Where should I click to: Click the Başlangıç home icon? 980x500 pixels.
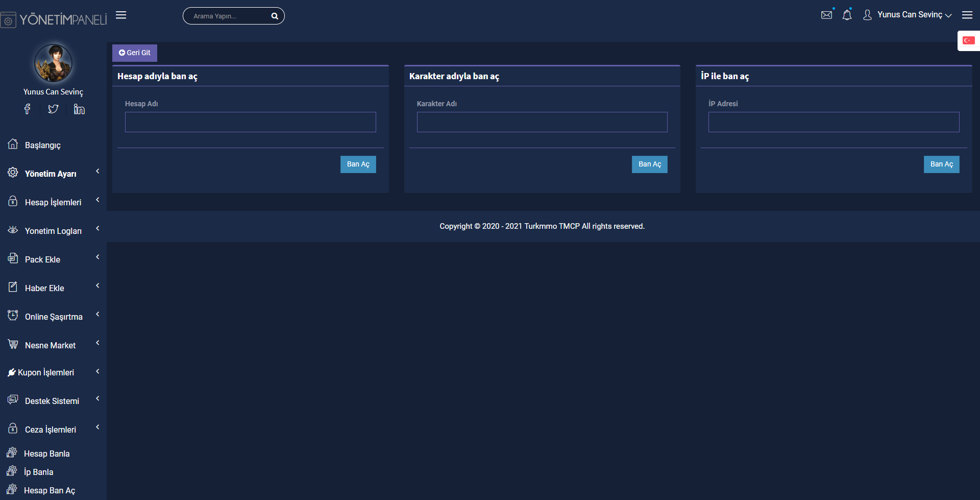tap(13, 144)
